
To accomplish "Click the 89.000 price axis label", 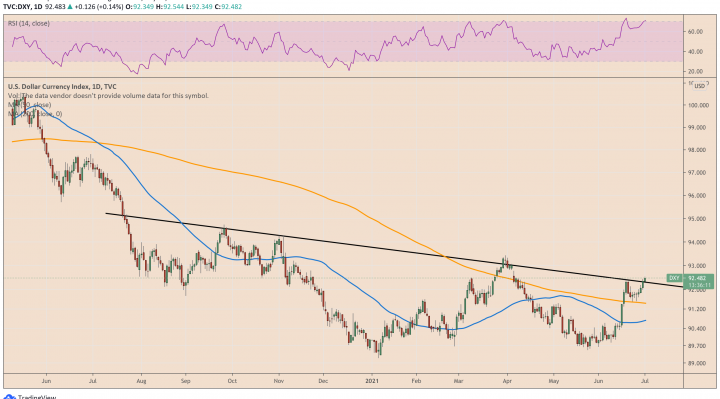I will (698, 363).
